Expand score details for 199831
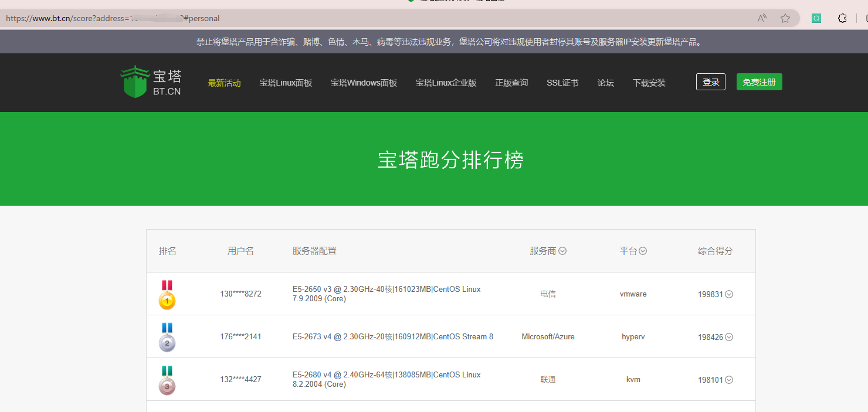This screenshot has height=412, width=868. [729, 294]
